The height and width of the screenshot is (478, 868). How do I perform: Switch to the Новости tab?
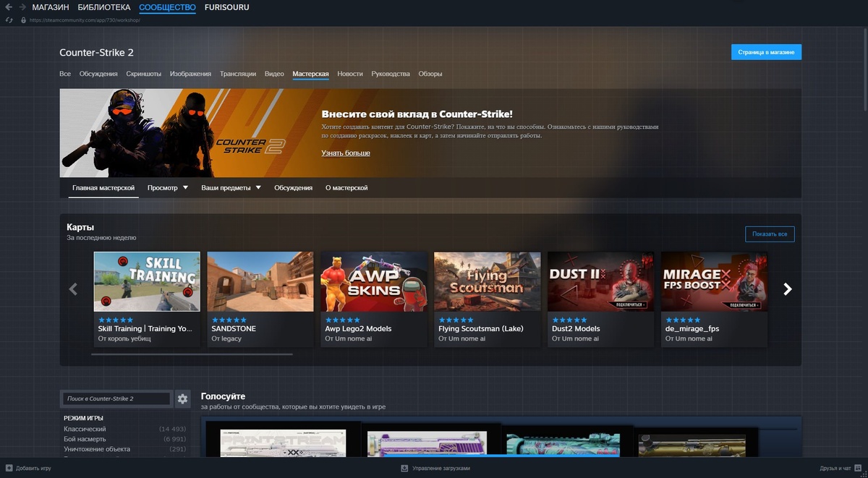pos(350,74)
